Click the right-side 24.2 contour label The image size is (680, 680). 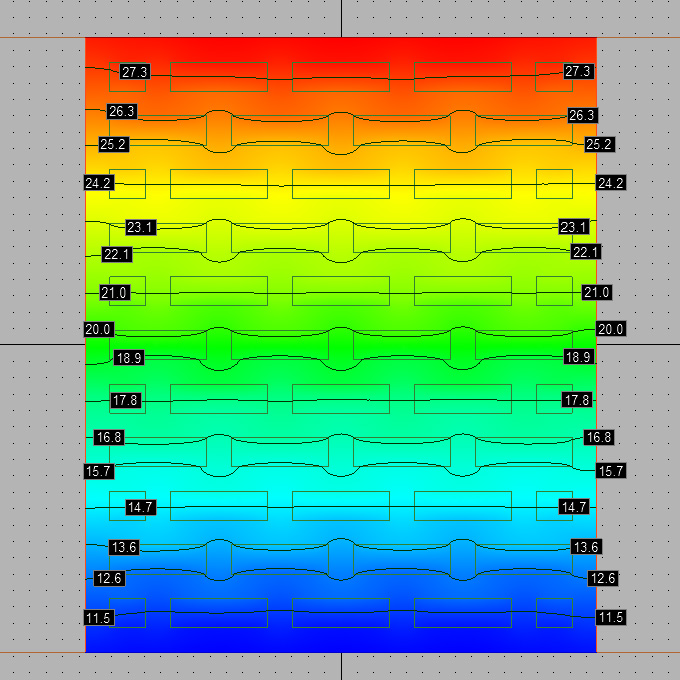pyautogui.click(x=611, y=183)
